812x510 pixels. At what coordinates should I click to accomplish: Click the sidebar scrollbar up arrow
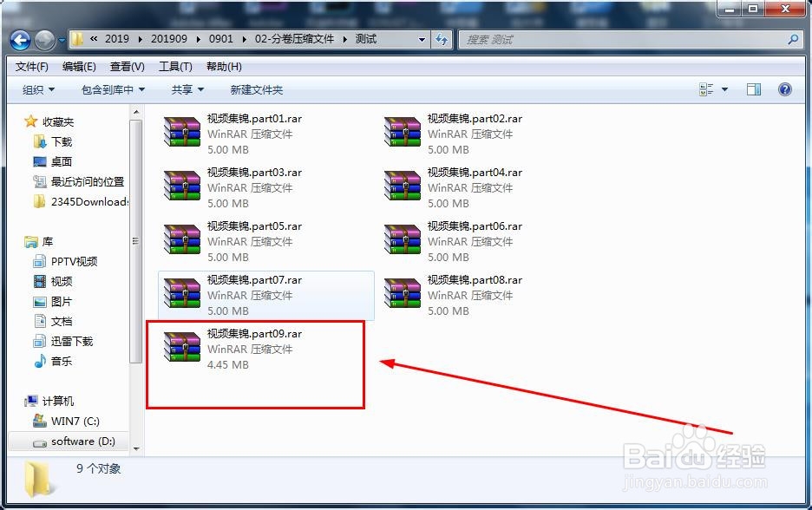point(135,112)
